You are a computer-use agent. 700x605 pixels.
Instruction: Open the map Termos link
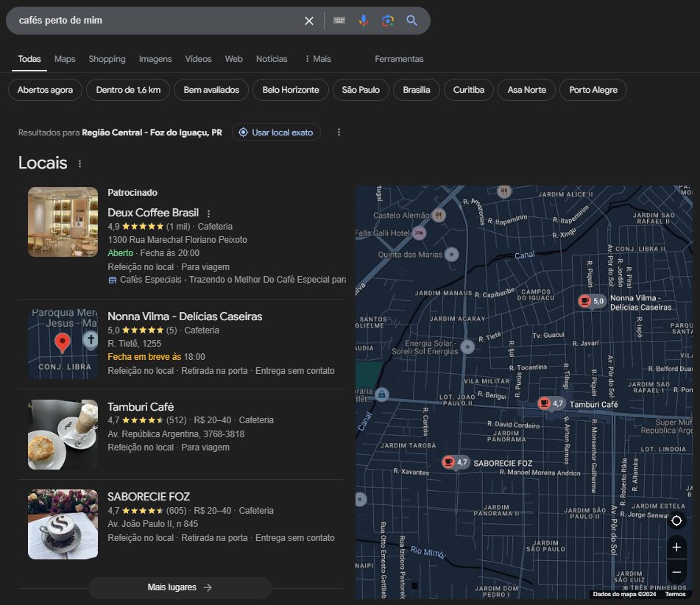click(x=675, y=594)
